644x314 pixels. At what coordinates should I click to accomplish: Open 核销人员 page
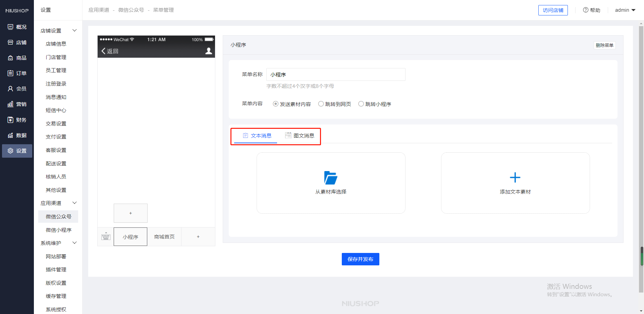coord(56,177)
